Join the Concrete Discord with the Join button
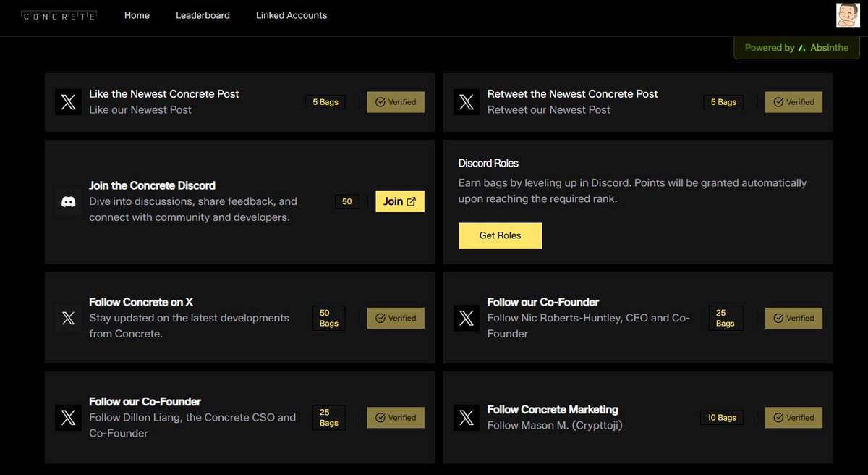The height and width of the screenshot is (475, 868). coord(400,201)
